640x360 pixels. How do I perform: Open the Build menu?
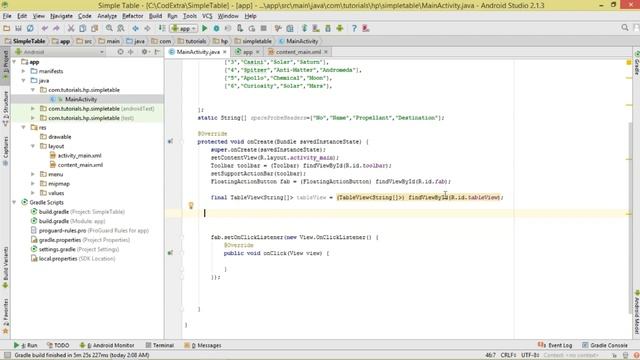[x=155, y=16]
